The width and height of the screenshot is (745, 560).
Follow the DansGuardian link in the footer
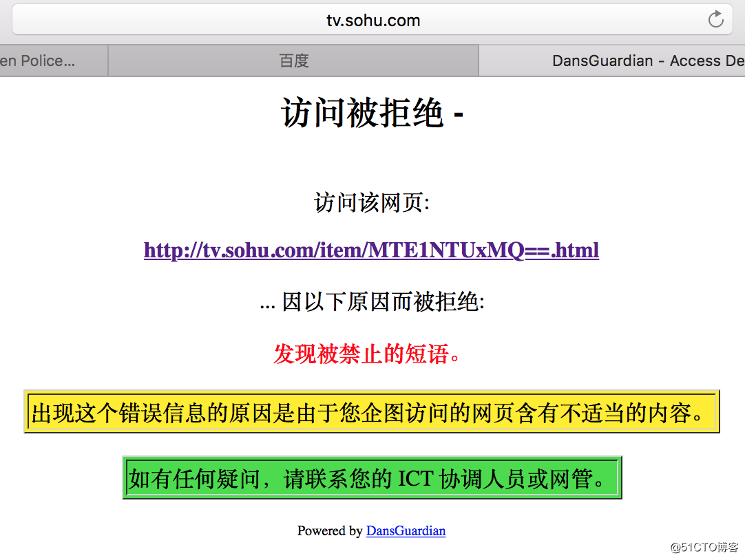406,530
